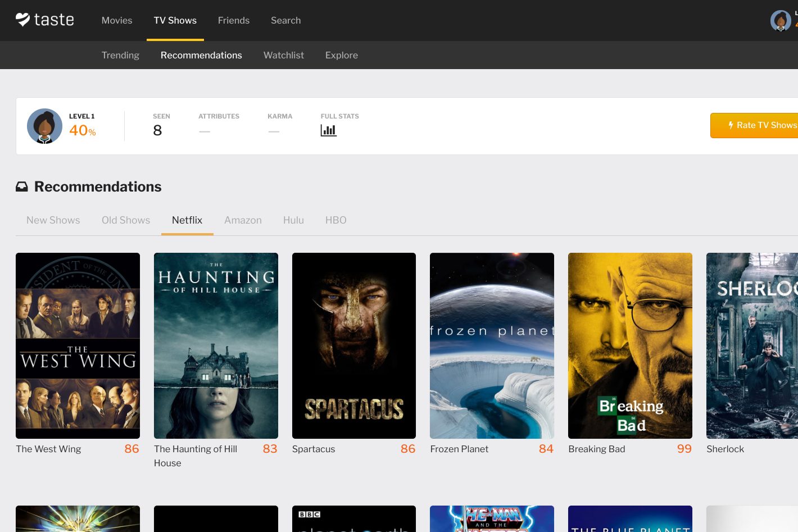This screenshot has width=798, height=532.
Task: Click the profile avatar in stats card
Action: (x=44, y=126)
